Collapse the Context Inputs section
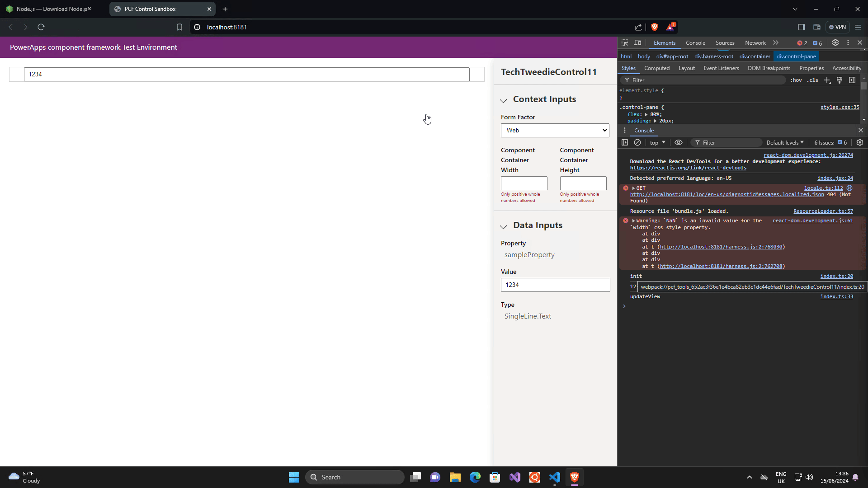The width and height of the screenshot is (868, 488). click(x=504, y=101)
